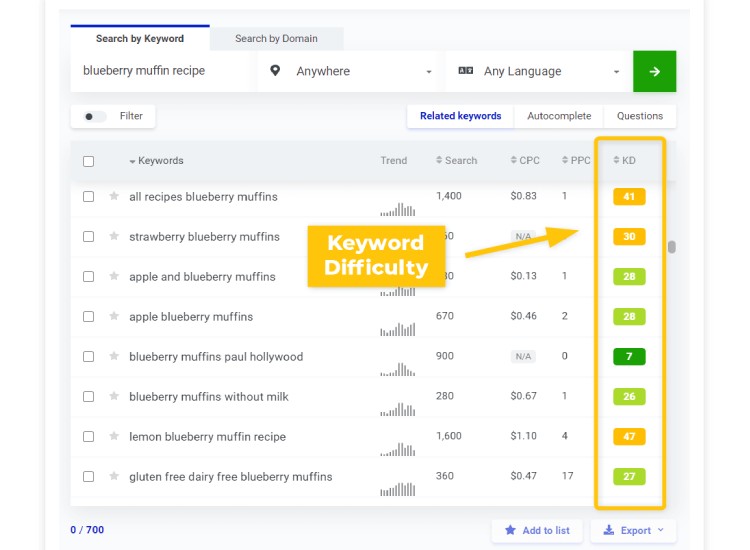
Task: Click the KD 27 badge
Action: point(629,476)
